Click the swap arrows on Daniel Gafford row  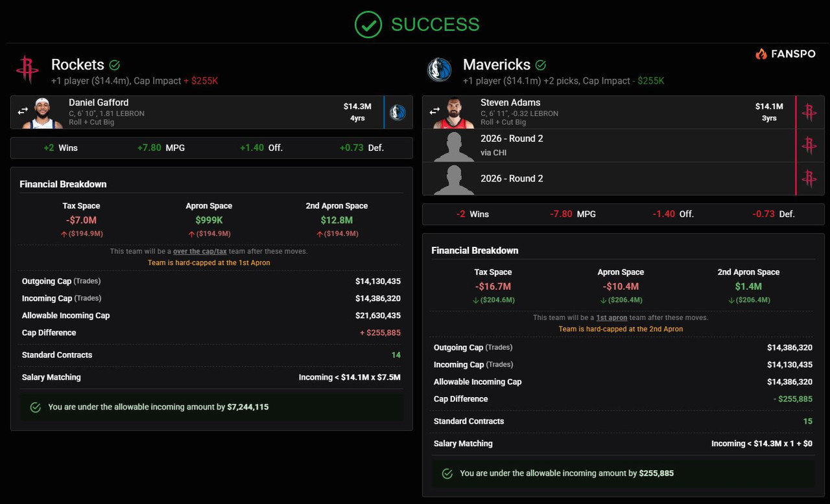pos(23,111)
